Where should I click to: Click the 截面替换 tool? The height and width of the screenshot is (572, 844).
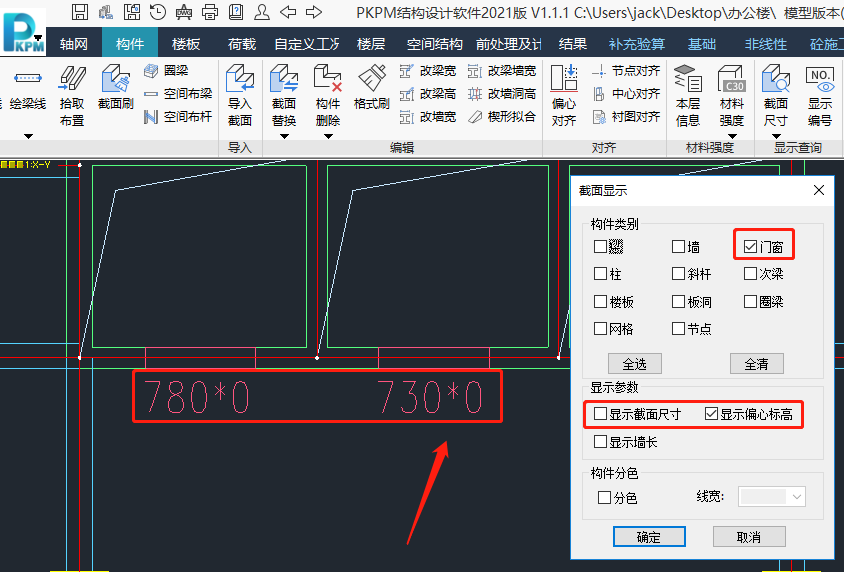click(284, 96)
